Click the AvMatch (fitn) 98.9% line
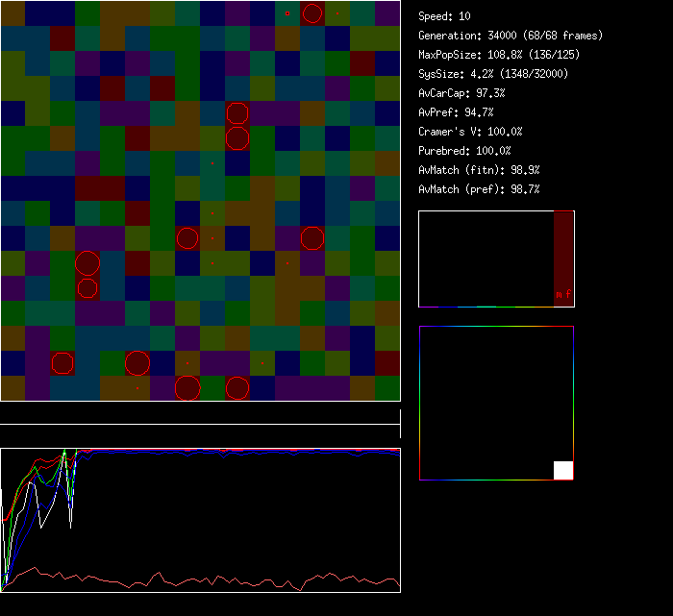673x616 pixels. (479, 170)
